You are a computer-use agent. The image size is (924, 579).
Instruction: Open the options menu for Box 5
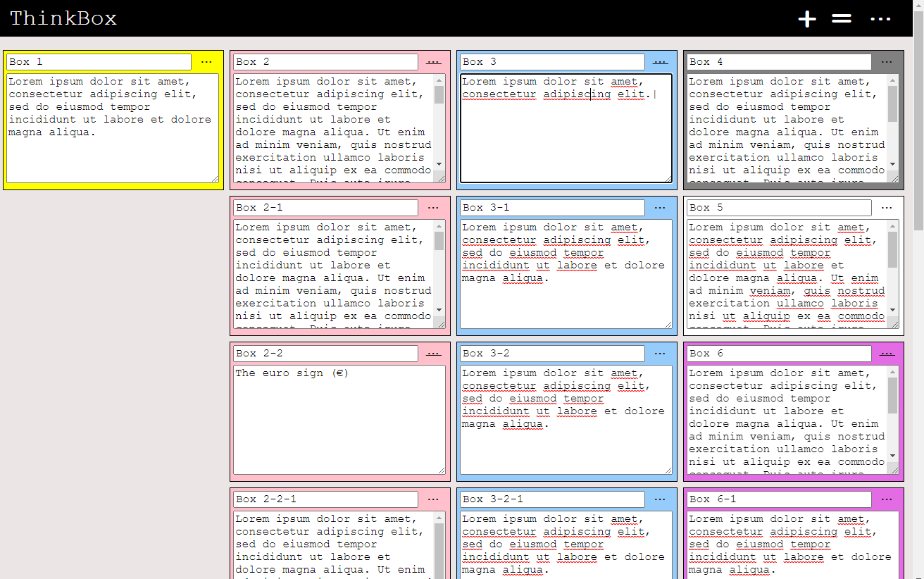coord(887,208)
